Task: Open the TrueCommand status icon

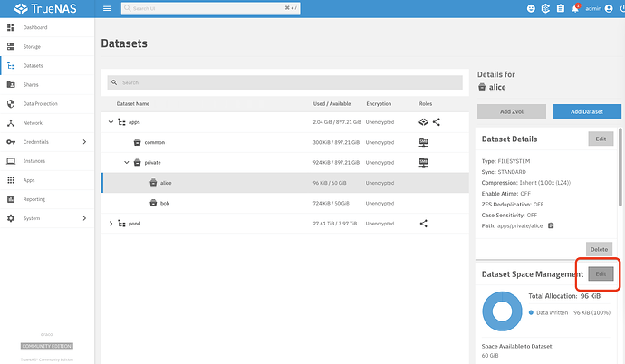Action: coord(545,8)
